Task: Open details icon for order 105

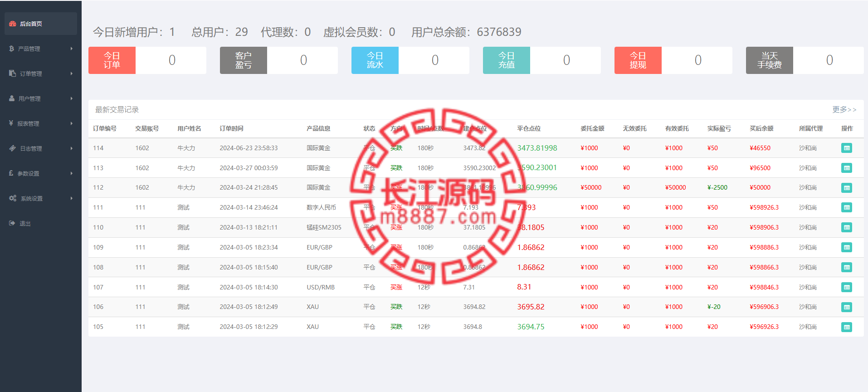Action: tap(846, 327)
